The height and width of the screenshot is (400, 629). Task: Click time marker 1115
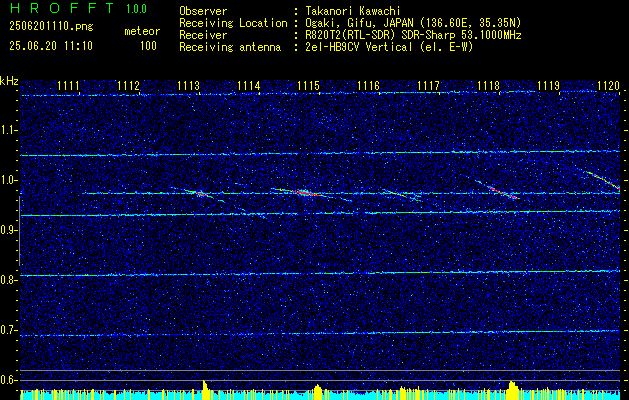point(308,86)
